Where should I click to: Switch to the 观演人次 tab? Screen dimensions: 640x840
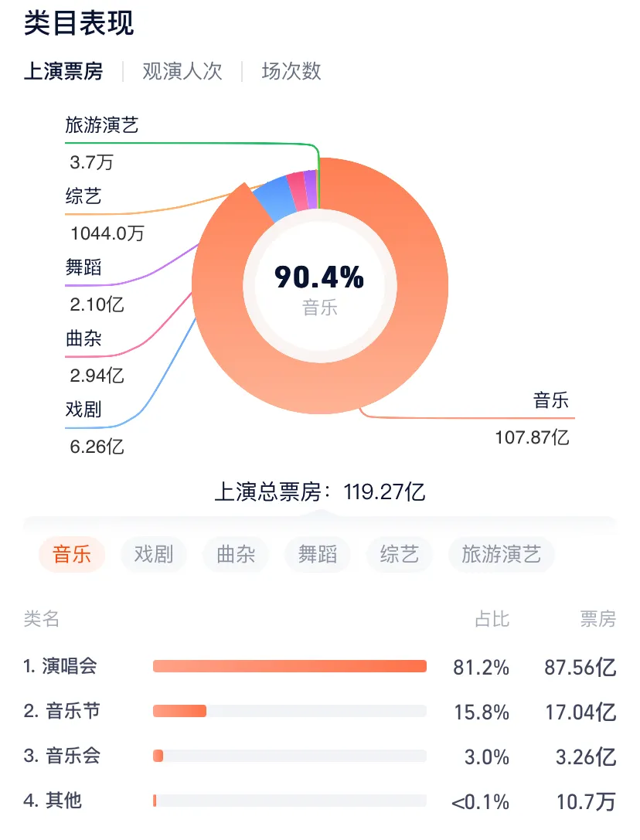click(182, 71)
